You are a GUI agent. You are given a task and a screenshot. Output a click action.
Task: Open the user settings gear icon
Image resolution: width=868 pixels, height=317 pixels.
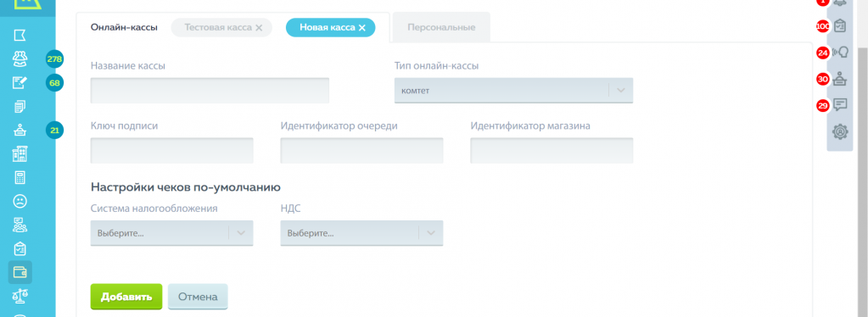(840, 131)
